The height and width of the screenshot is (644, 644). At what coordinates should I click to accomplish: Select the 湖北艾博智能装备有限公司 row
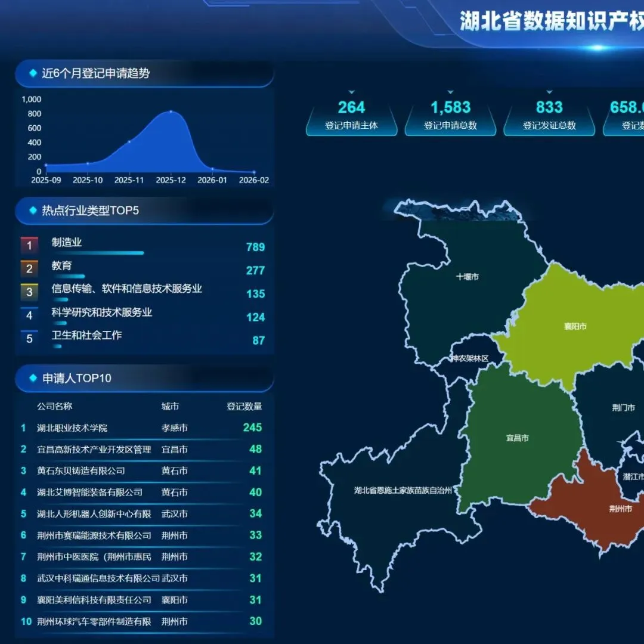tap(142, 492)
